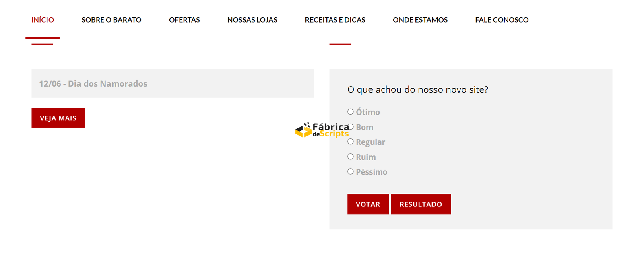Image resolution: width=644 pixels, height=260 pixels.
Task: Open the OFERTAS menu
Action: point(184,20)
